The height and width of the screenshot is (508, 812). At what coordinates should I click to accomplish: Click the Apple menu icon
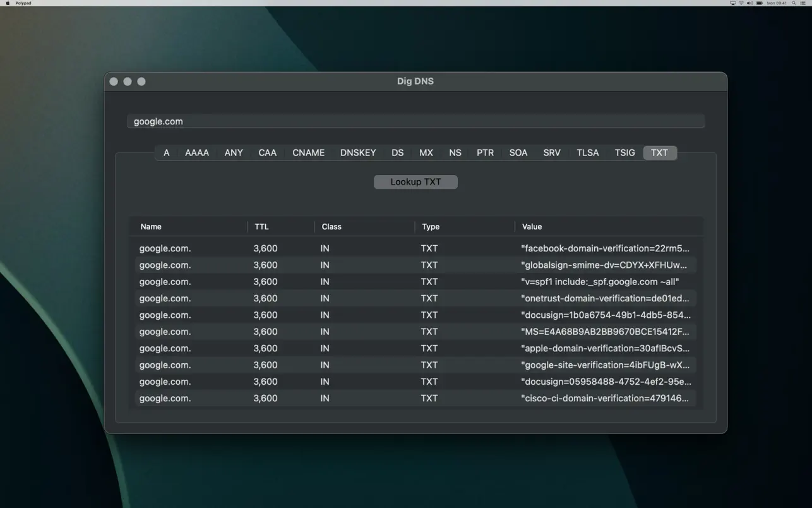[x=6, y=3]
